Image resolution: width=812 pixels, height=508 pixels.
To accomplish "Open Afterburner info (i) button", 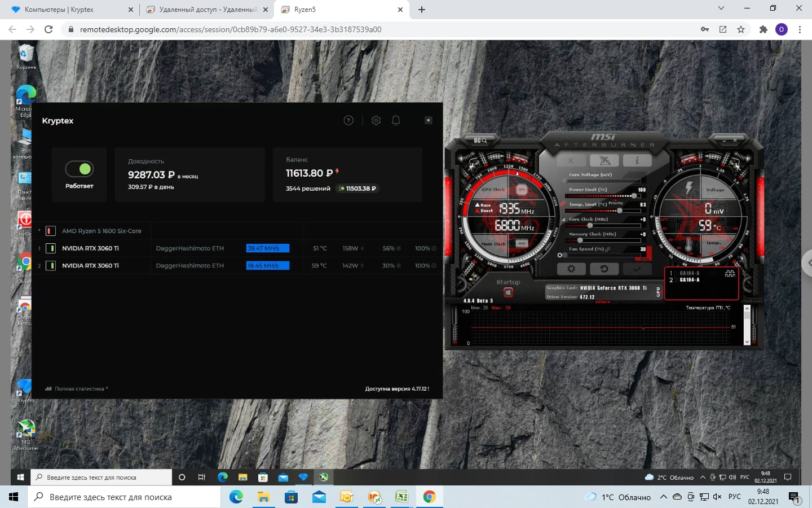I will pyautogui.click(x=637, y=161).
